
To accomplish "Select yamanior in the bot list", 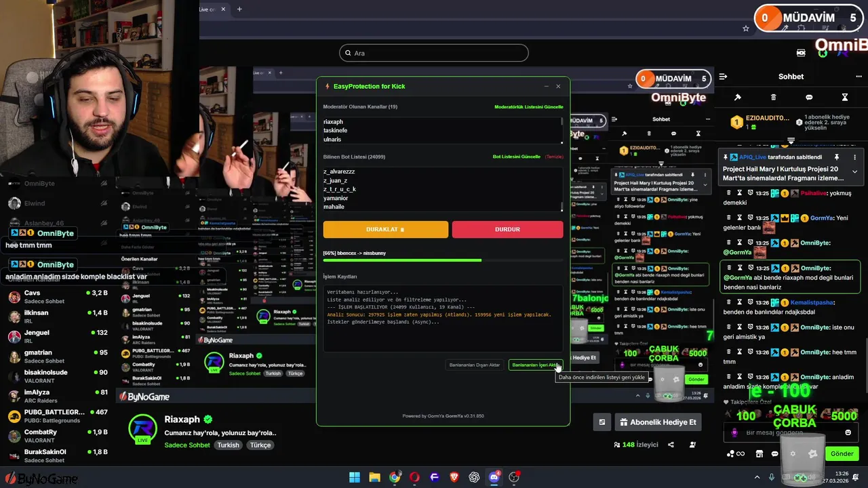I will click(x=336, y=198).
